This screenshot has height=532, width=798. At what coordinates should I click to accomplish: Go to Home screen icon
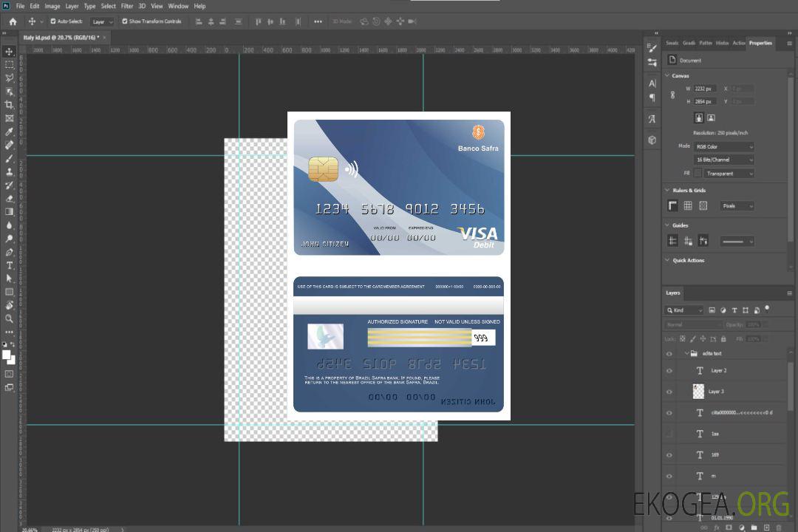click(13, 21)
